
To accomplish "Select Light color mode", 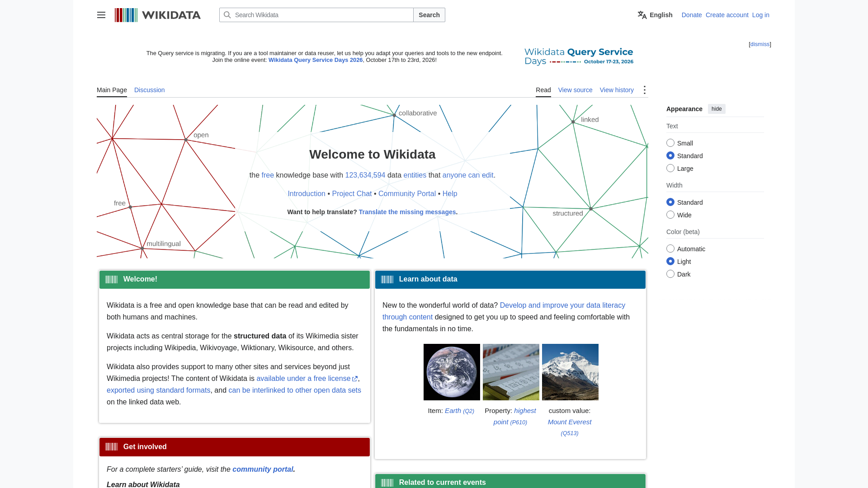I will point(670,261).
